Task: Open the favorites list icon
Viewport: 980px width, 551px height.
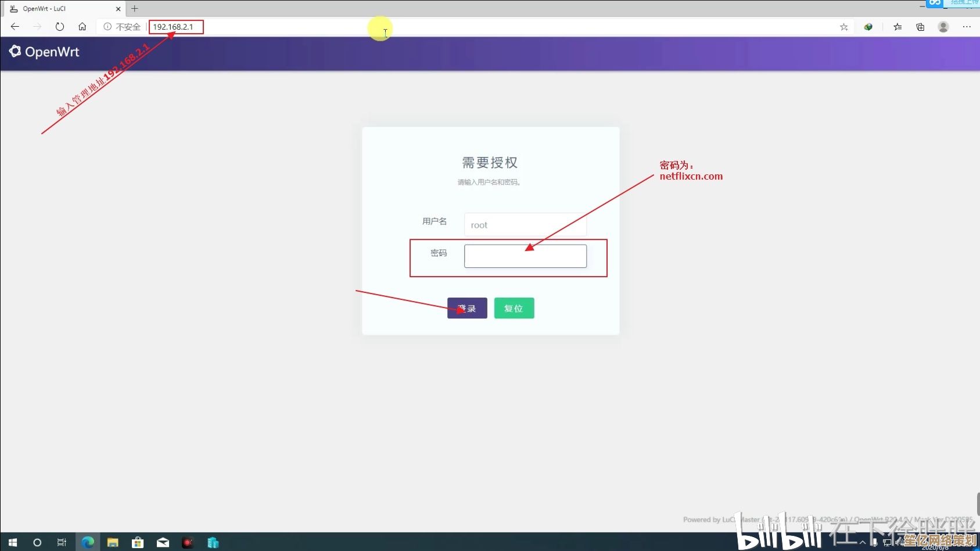Action: click(x=898, y=27)
